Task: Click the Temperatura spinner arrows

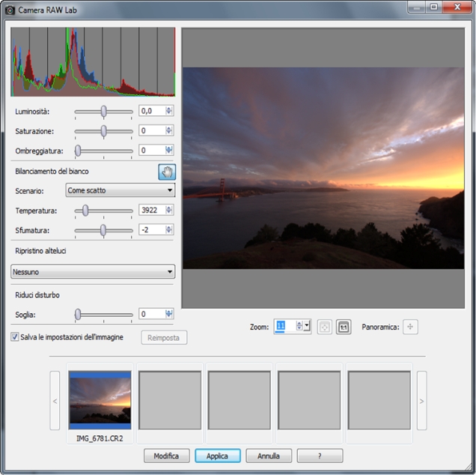Action: 169,210
